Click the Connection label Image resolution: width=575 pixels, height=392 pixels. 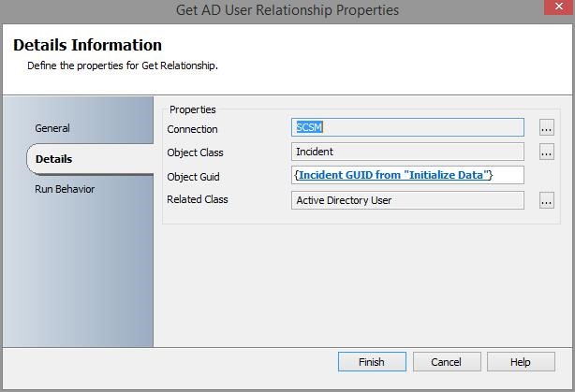pos(192,129)
